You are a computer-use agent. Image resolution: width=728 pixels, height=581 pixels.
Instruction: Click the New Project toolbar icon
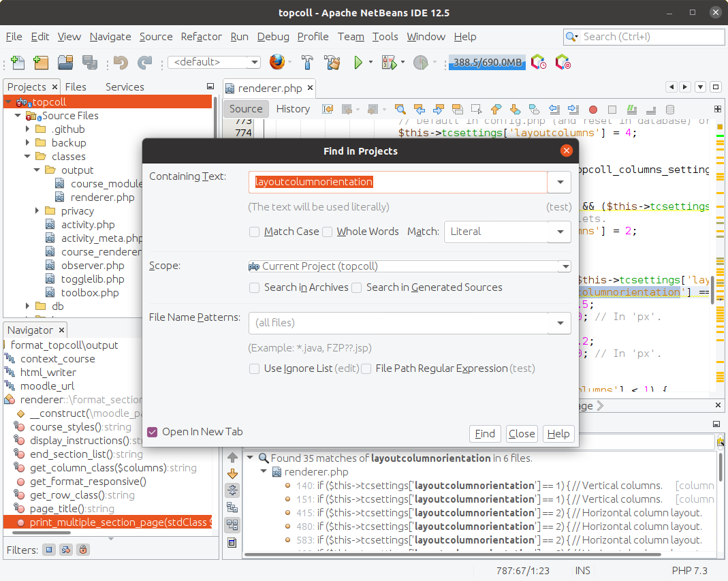(41, 62)
